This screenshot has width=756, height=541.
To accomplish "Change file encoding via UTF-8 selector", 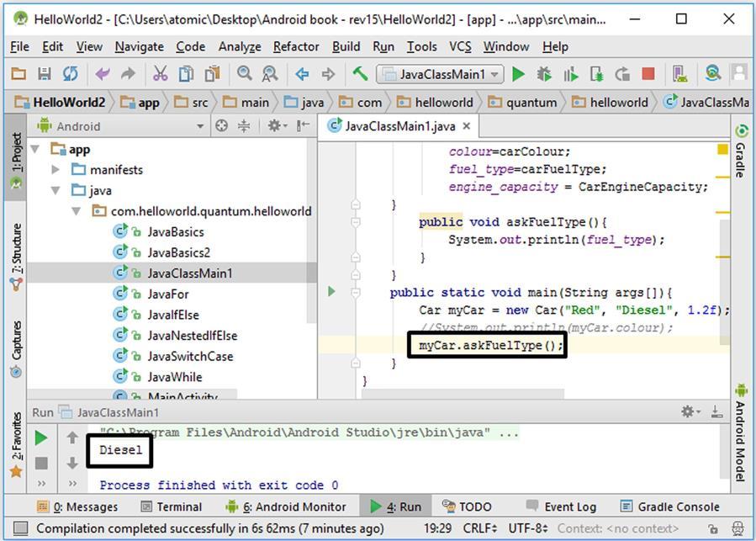I will 528,529.
